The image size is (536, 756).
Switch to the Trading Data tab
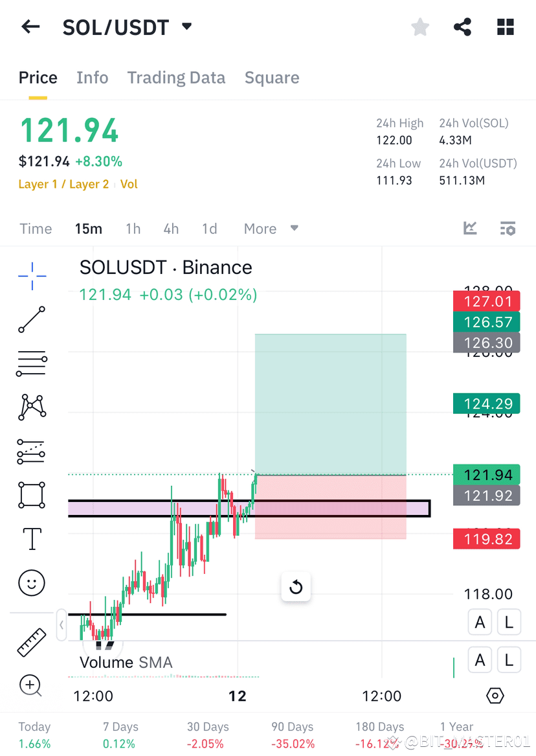pos(176,77)
